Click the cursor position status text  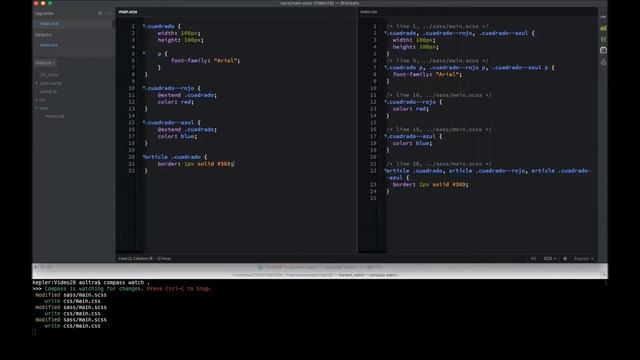(144, 258)
